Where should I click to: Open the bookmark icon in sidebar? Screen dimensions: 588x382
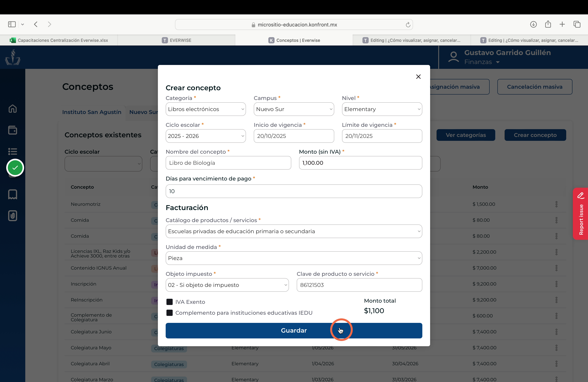pyautogui.click(x=13, y=194)
